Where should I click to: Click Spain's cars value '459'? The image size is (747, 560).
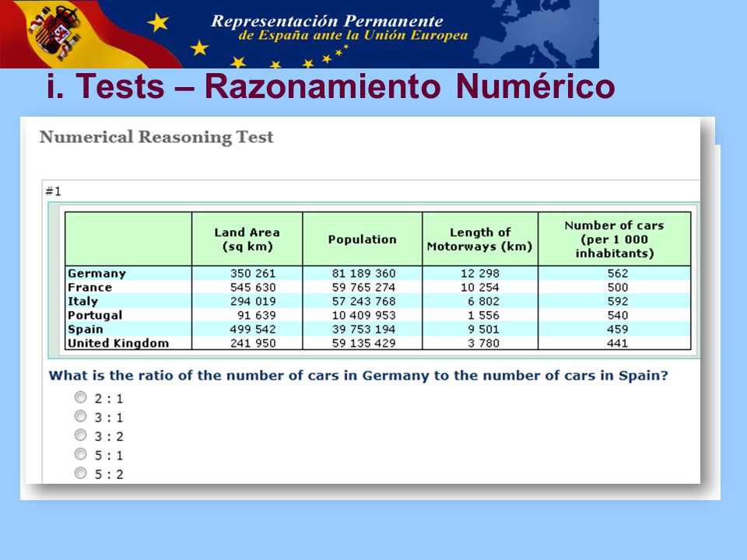(x=618, y=329)
